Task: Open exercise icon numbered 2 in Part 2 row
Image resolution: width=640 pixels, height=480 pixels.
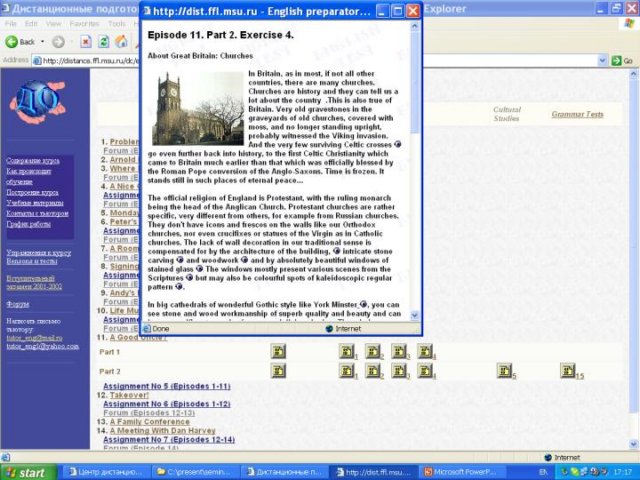Action: (373, 371)
